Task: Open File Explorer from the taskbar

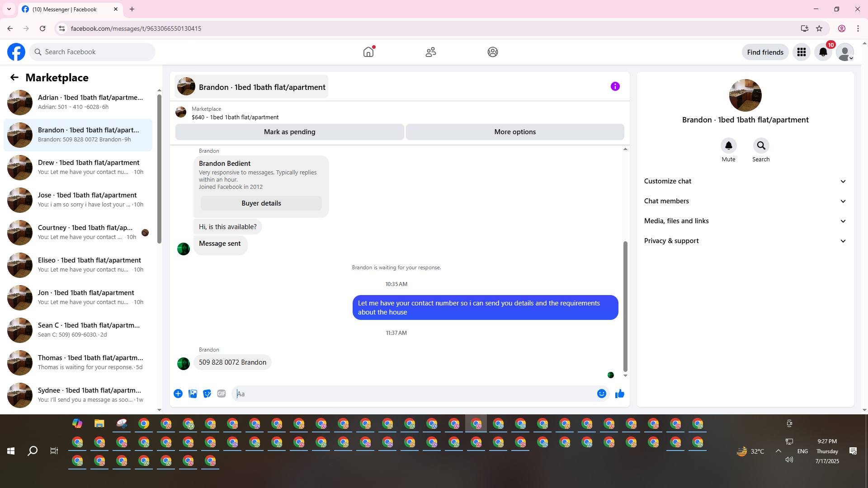Action: tap(99, 423)
